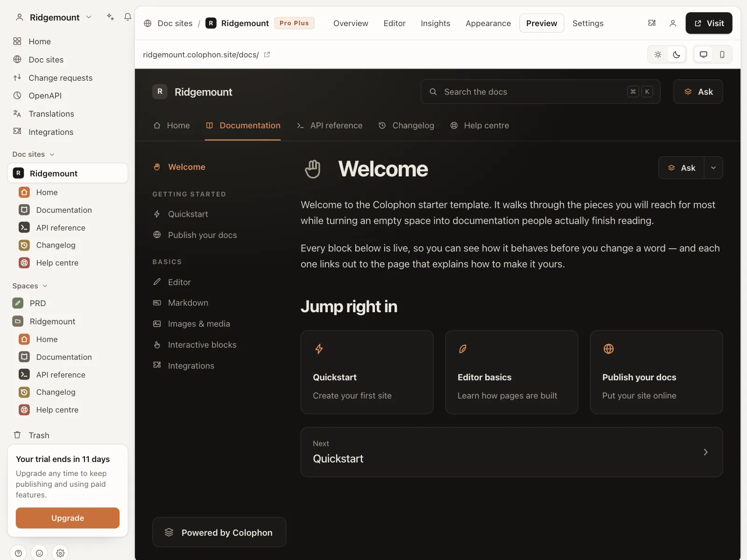
Task: Click the Visit button
Action: click(x=709, y=23)
